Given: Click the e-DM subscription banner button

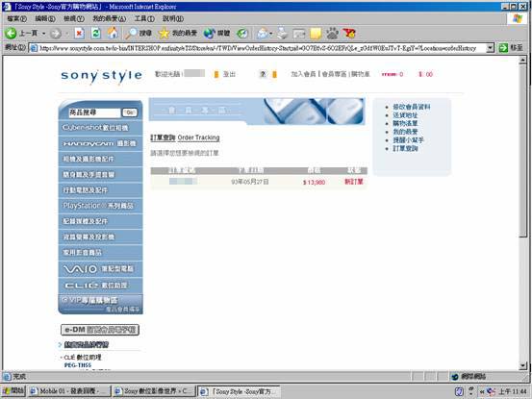Looking at the screenshot, I should [x=100, y=330].
